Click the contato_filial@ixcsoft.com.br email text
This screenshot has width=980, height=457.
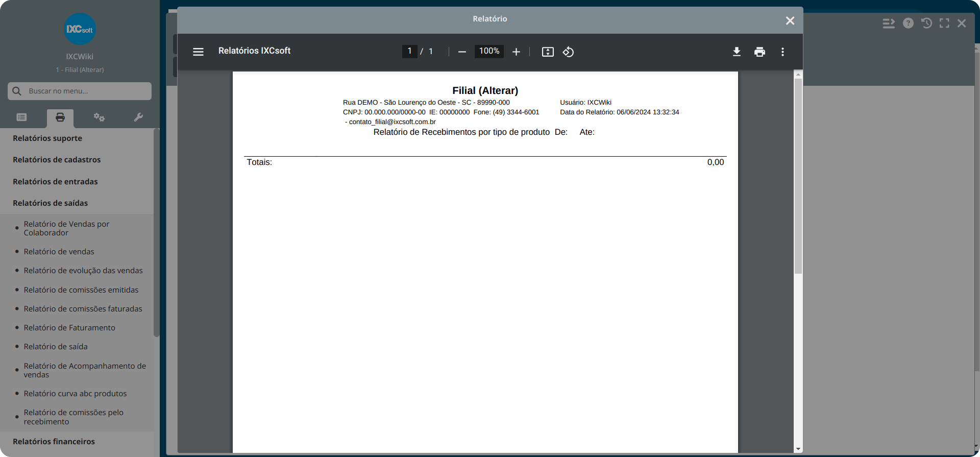tap(392, 122)
